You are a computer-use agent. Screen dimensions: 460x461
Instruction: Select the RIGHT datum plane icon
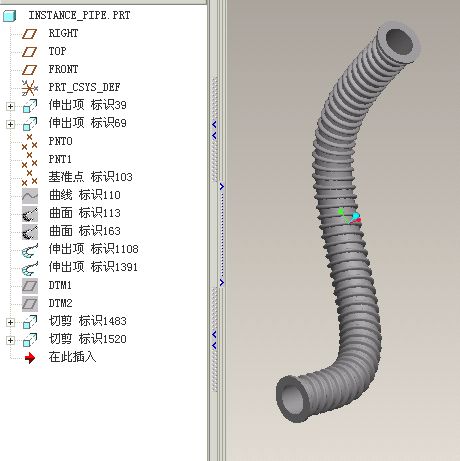(x=29, y=34)
